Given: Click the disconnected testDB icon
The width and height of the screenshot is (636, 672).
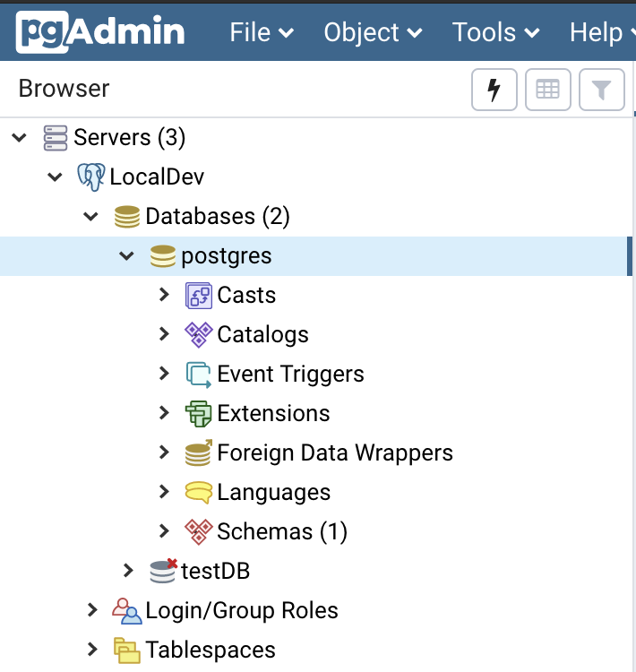Looking at the screenshot, I should tap(163, 571).
